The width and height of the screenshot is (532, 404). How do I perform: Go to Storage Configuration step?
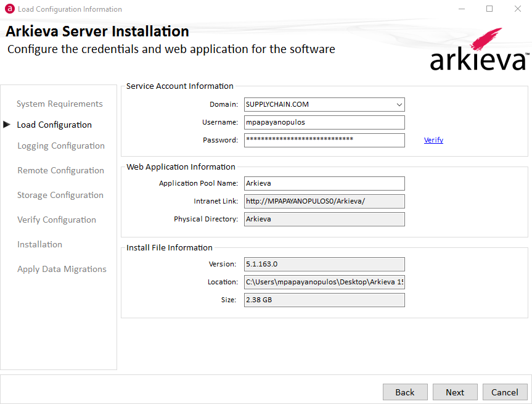60,195
